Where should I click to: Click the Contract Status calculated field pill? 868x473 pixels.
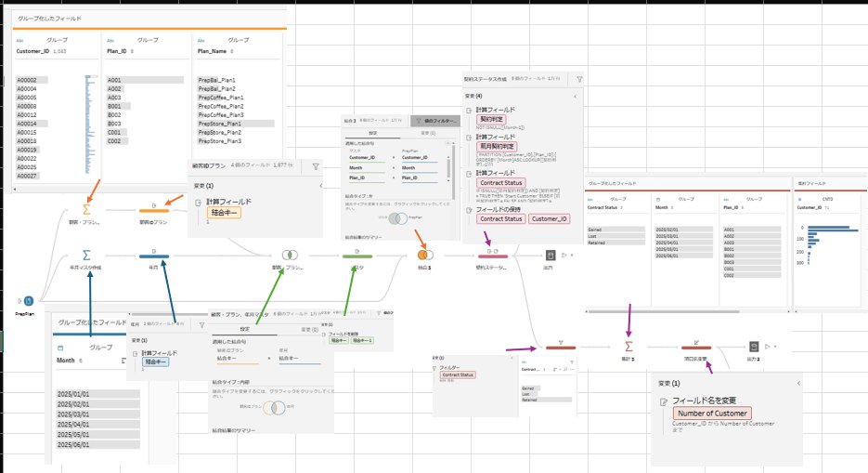[501, 182]
